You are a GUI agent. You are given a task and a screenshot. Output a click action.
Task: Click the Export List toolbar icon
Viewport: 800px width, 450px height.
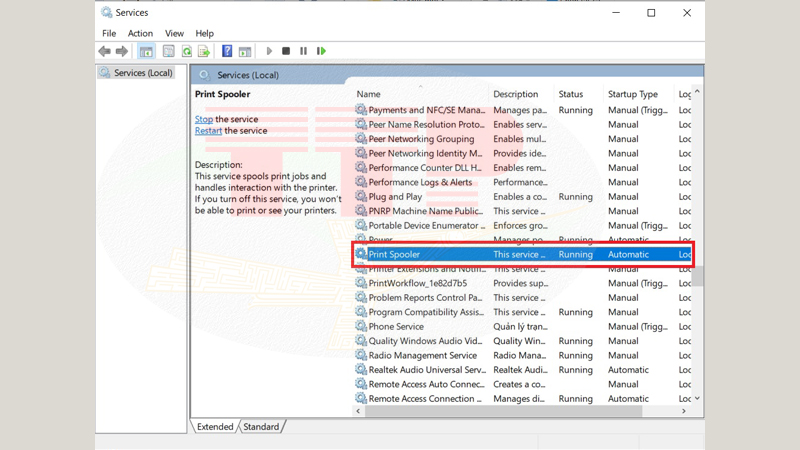coord(204,51)
